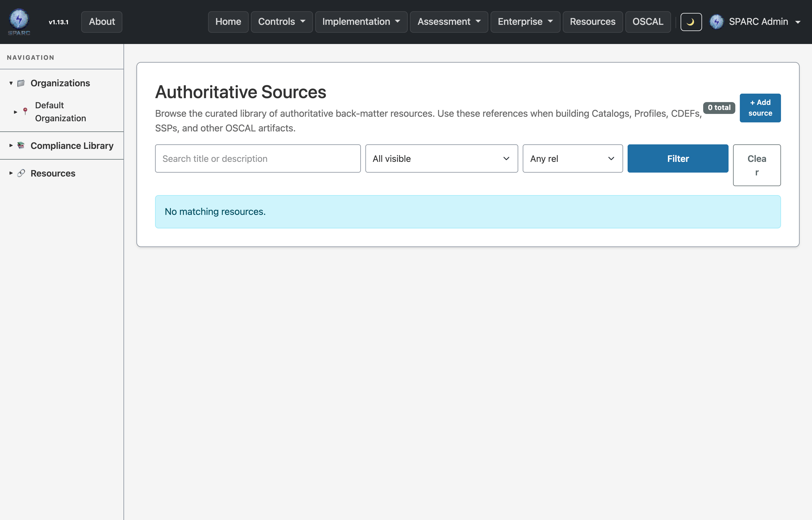
Task: Click the SPARC lightning logo
Action: click(x=19, y=22)
